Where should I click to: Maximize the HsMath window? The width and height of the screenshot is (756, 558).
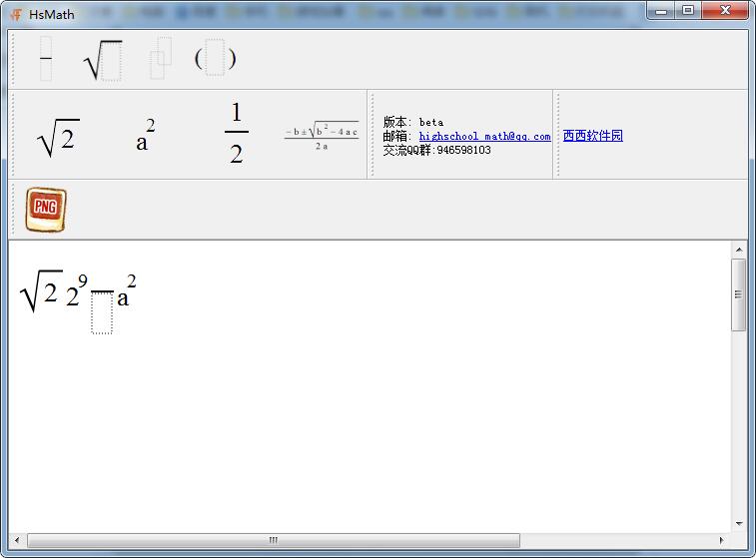(688, 11)
